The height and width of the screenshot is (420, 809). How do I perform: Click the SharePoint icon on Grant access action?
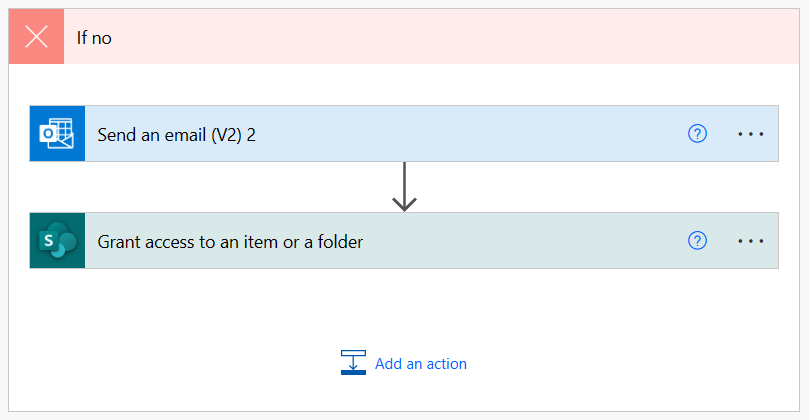(x=57, y=241)
